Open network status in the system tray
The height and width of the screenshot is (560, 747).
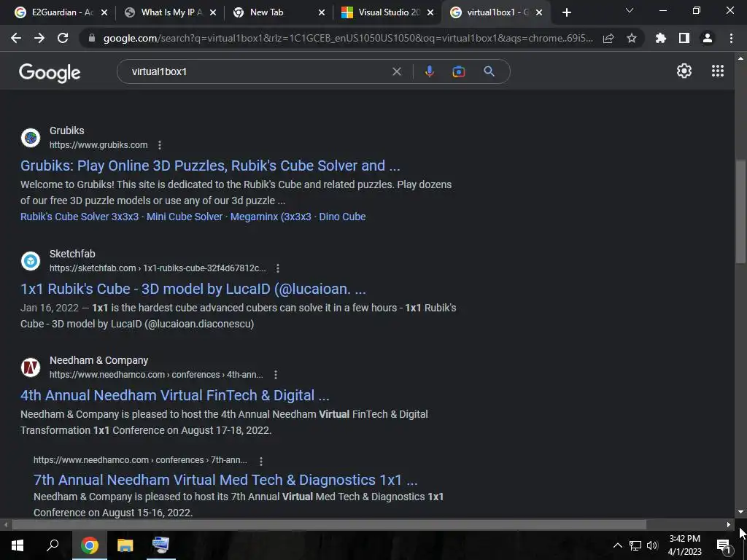[635, 545]
